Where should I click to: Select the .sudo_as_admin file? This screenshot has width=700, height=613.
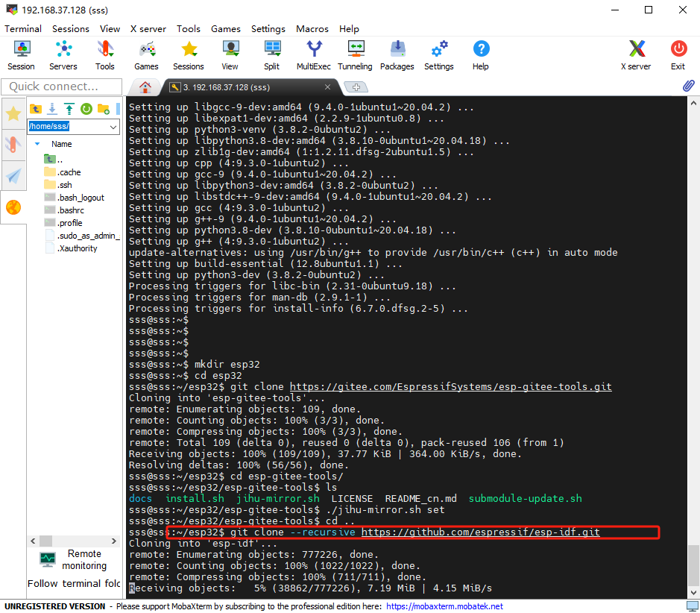(82, 236)
